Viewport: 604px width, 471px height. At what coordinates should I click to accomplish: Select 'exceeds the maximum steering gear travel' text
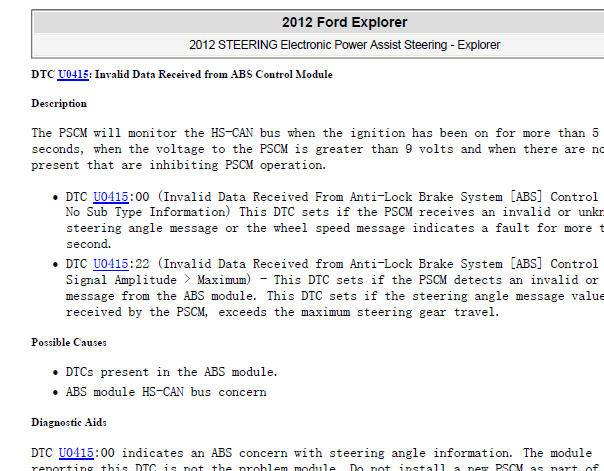pos(359,312)
